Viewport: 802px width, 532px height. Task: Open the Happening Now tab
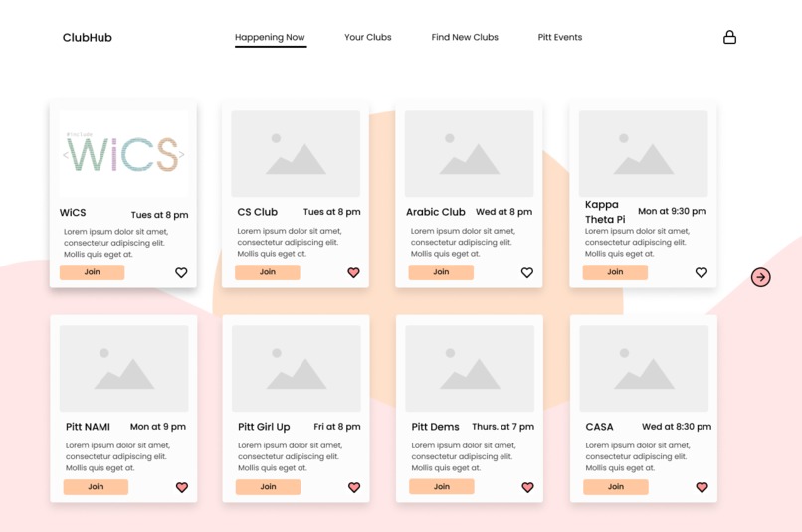point(270,38)
